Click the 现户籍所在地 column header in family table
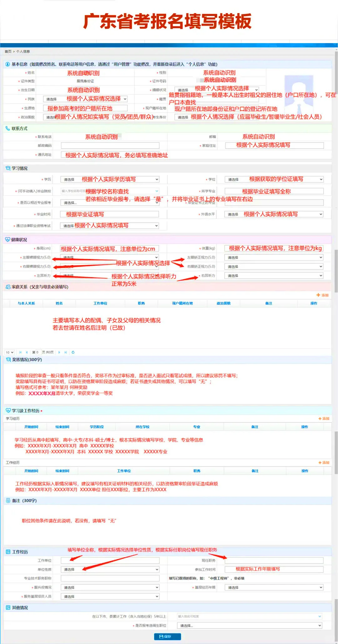Screen dimensions: 338x644 [182, 304]
